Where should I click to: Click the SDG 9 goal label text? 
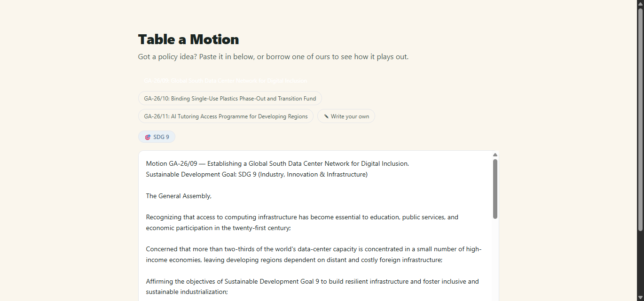[x=161, y=137]
